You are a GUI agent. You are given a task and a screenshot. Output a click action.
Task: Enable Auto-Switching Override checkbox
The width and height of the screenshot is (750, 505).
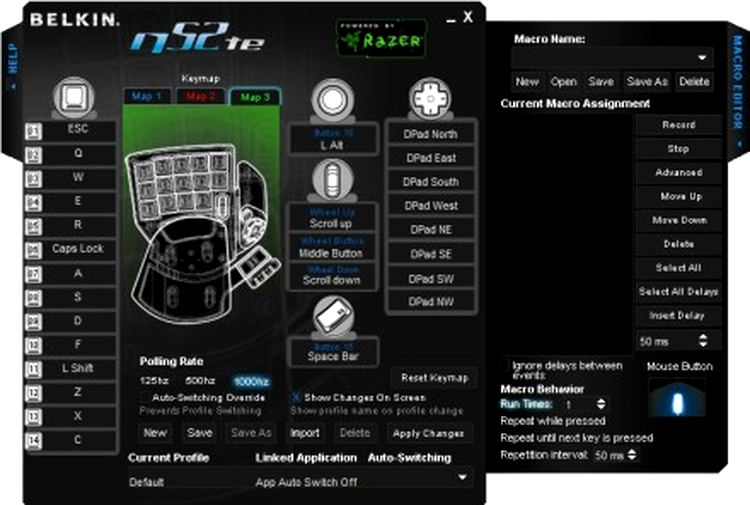pos(145,397)
